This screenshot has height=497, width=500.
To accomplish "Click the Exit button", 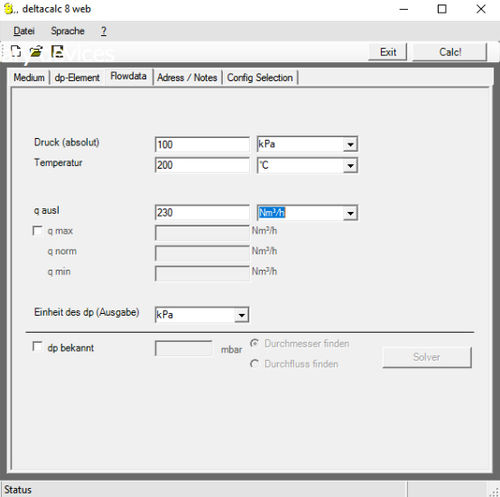I will pos(388,52).
